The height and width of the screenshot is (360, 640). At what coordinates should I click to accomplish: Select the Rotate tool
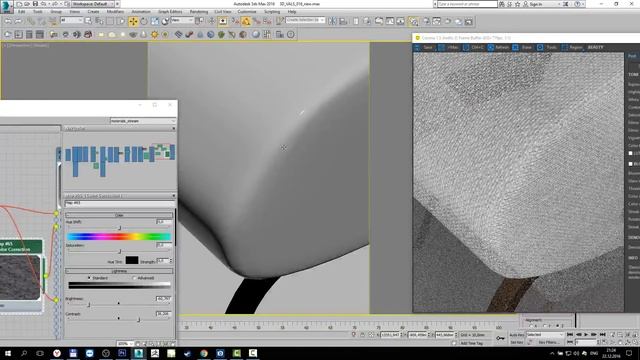144,21
